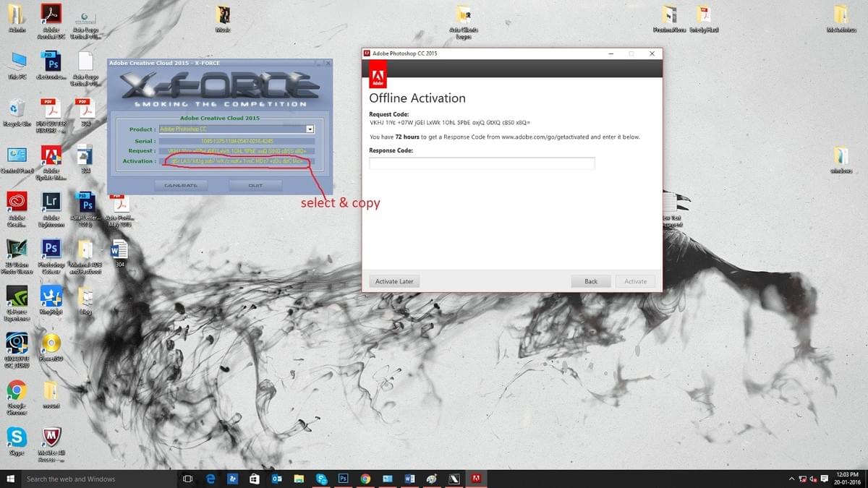The width and height of the screenshot is (868, 488).
Task: Open the Action Center notification icon
Action: coord(825,479)
